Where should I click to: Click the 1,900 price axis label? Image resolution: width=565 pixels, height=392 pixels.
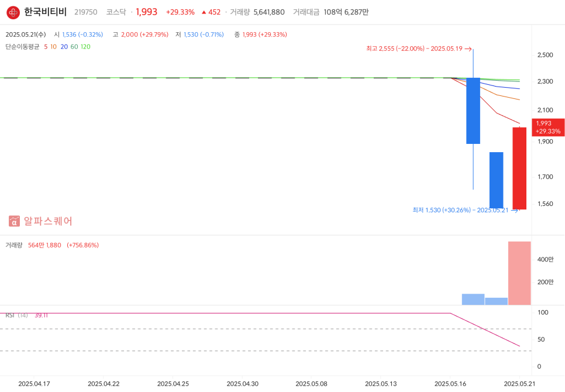(x=545, y=142)
